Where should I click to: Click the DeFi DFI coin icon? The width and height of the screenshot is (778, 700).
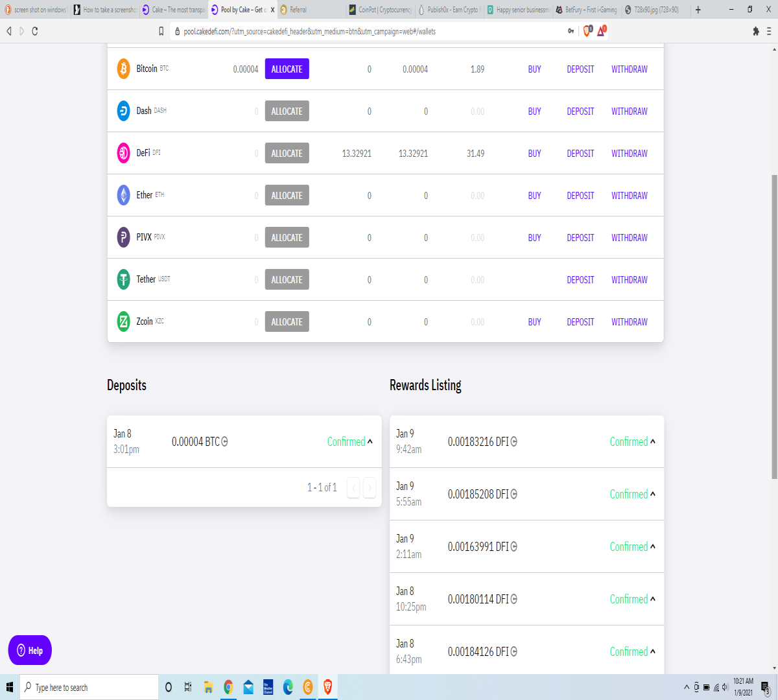click(123, 153)
